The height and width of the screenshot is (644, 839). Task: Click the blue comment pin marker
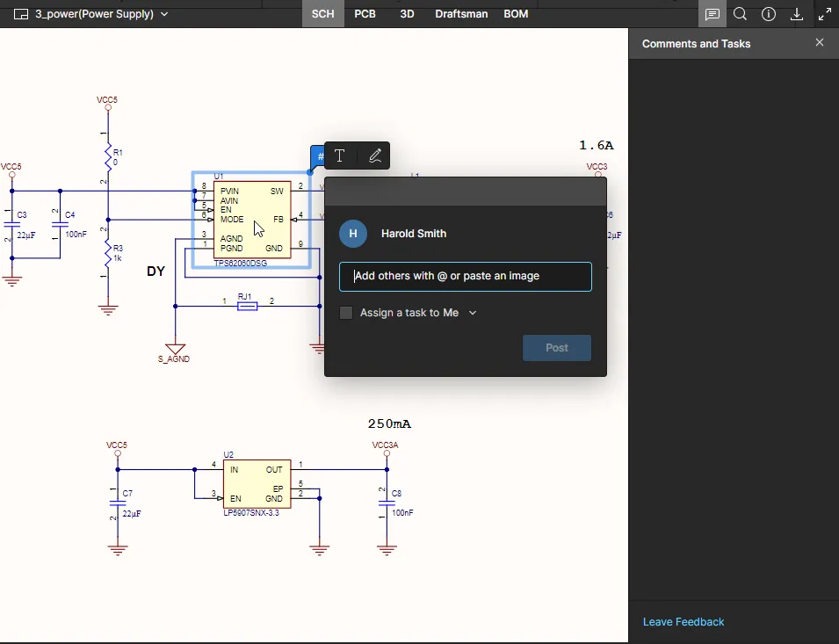click(318, 157)
